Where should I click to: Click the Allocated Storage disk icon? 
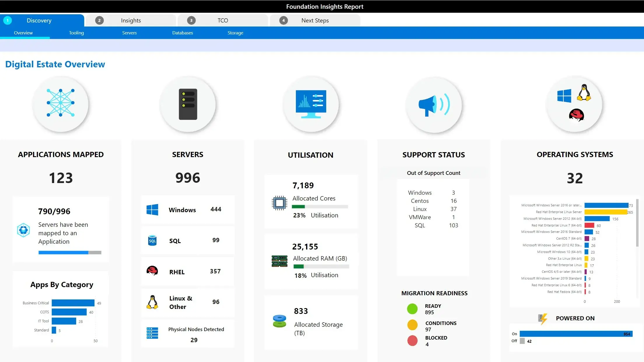click(279, 321)
